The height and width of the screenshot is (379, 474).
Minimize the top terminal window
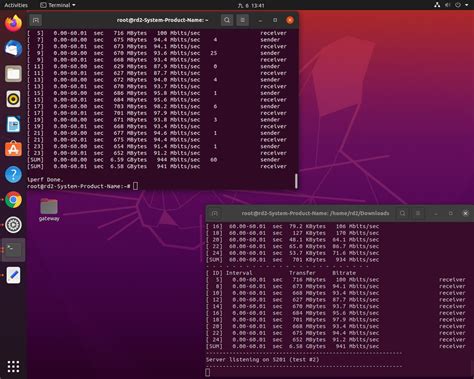[x=260, y=20]
